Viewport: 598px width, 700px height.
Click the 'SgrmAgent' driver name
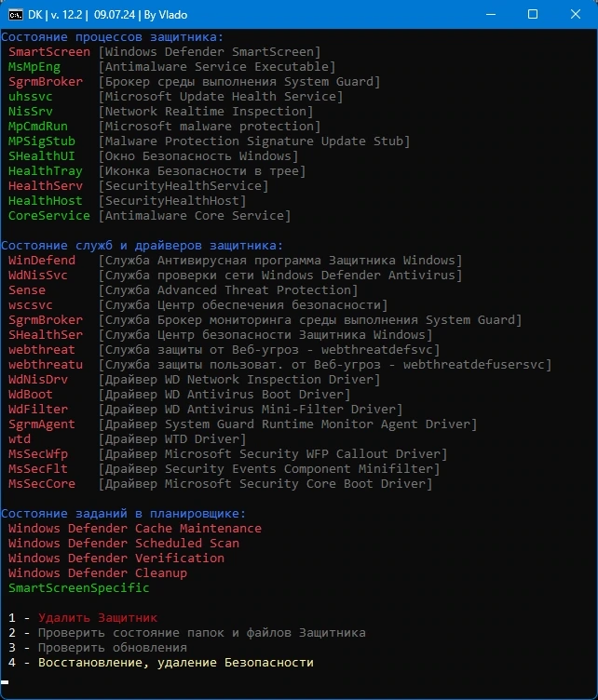[42, 424]
